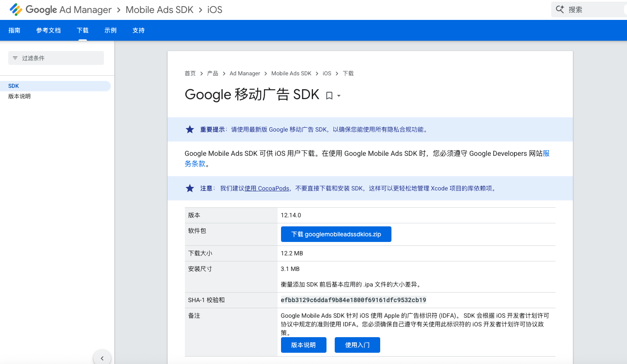Image resolution: width=627 pixels, height=364 pixels.
Task: Click the bookmark icon beside page title
Action: tap(329, 96)
